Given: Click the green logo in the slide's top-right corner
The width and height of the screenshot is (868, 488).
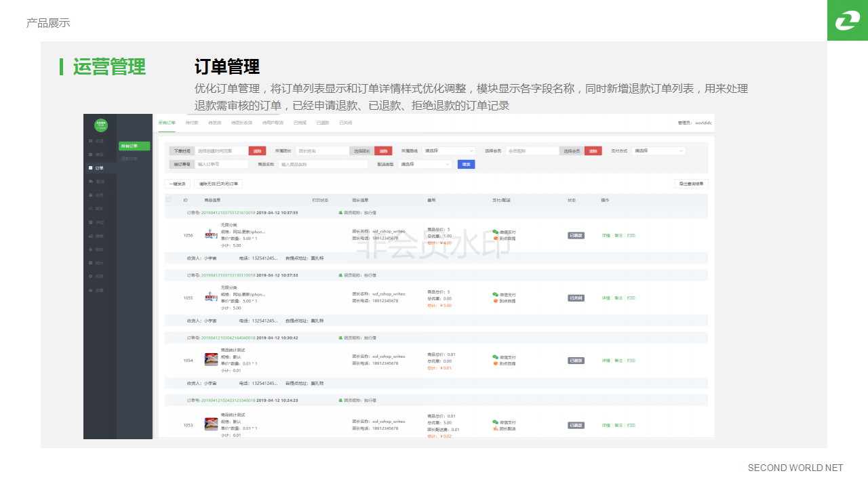Looking at the screenshot, I should tap(847, 20).
